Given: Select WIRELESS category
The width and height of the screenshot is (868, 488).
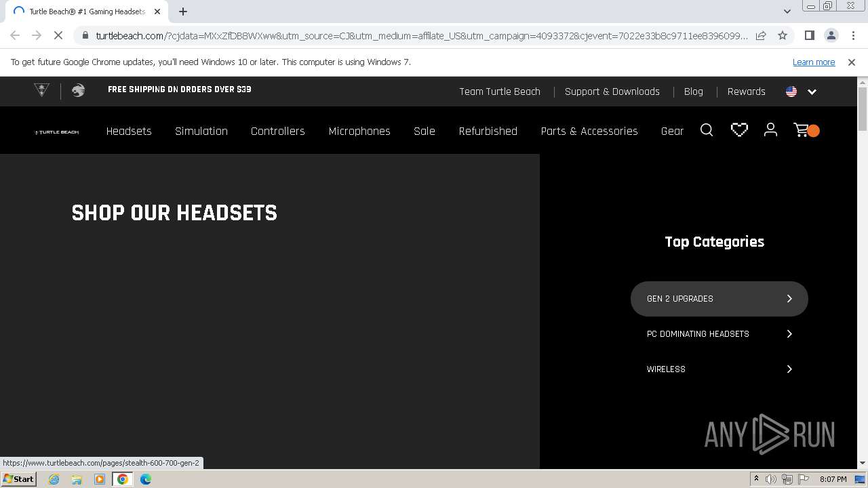Looking at the screenshot, I should pos(719,369).
